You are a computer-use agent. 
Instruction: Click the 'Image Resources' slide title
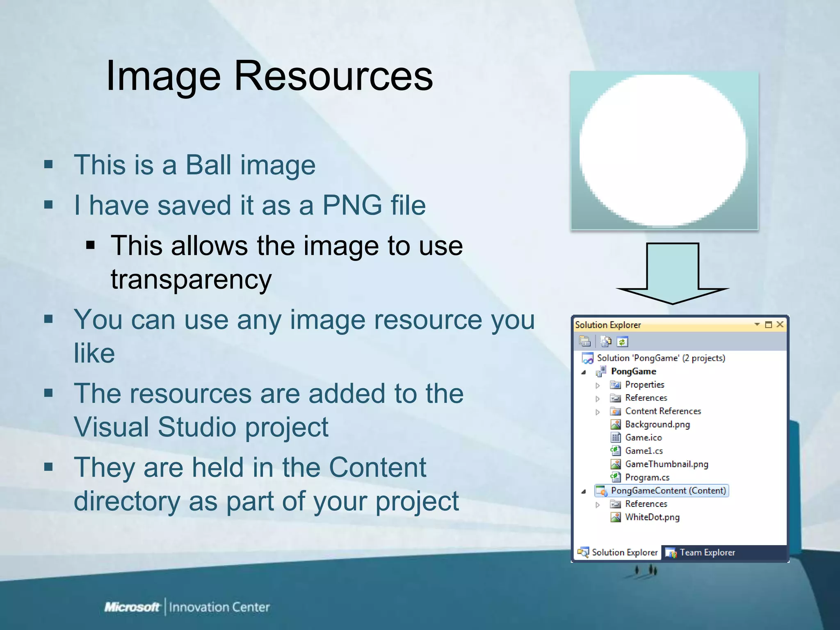click(269, 76)
